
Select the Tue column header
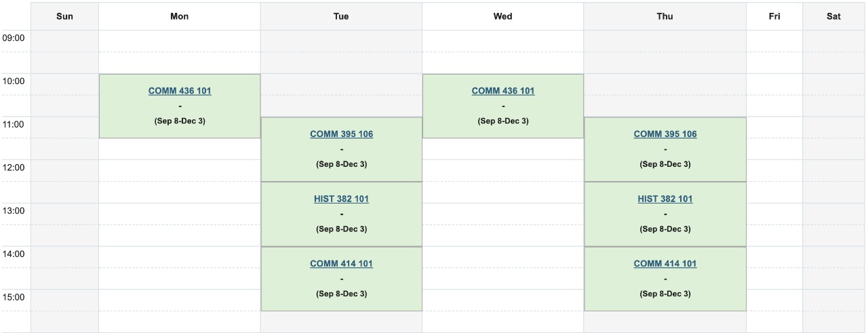click(341, 16)
